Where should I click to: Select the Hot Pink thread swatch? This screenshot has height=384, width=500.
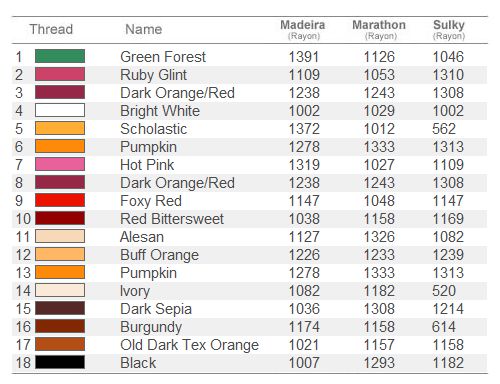[x=60, y=164]
